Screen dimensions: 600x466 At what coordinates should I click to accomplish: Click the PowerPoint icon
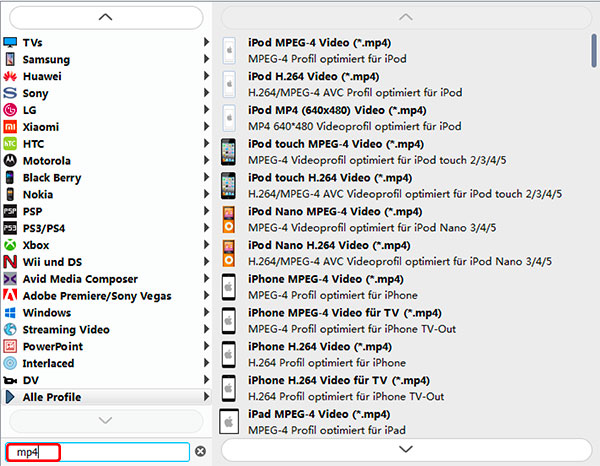click(x=10, y=346)
